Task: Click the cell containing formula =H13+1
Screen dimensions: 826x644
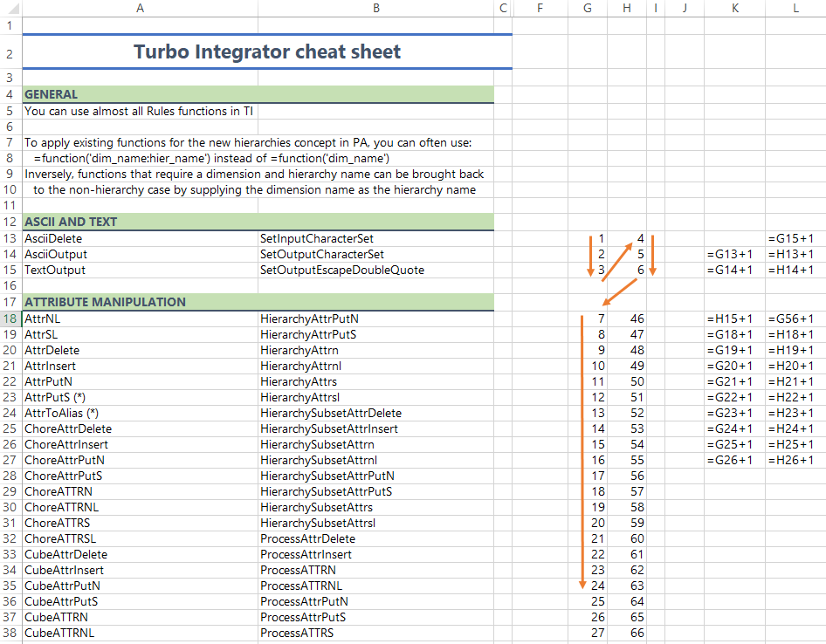Action: 795,254
